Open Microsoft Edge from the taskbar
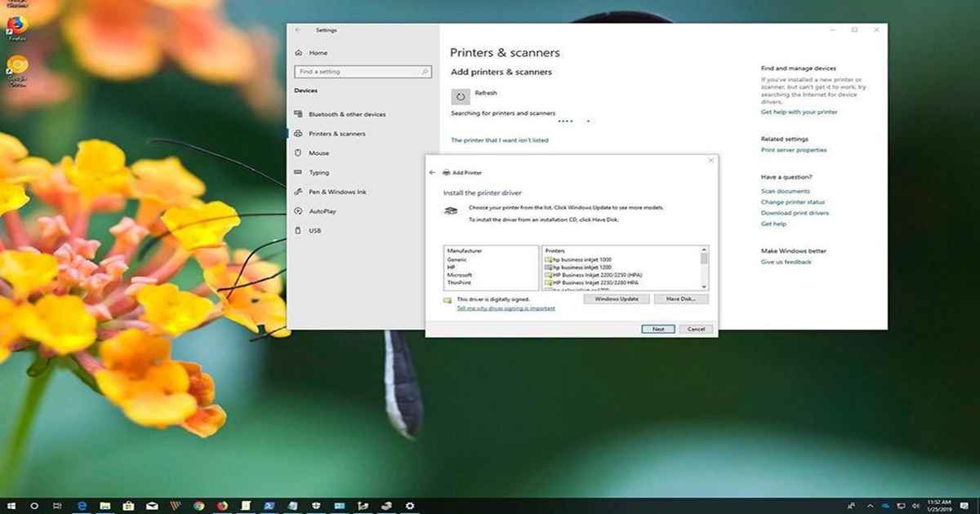 (x=82, y=506)
